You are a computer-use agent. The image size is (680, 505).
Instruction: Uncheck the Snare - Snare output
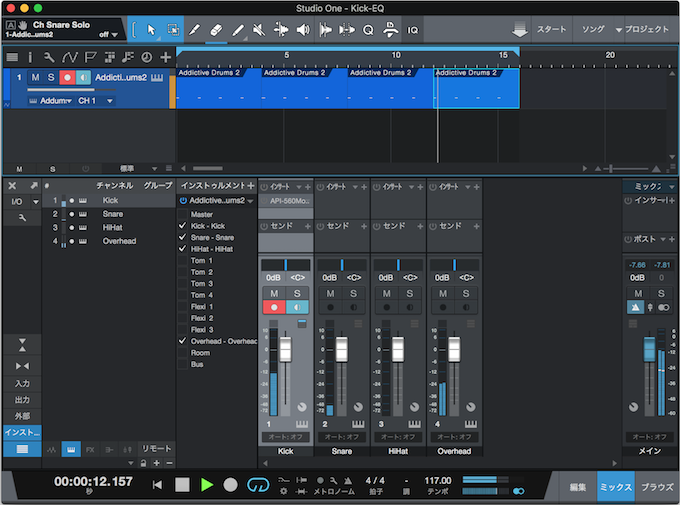click(183, 237)
